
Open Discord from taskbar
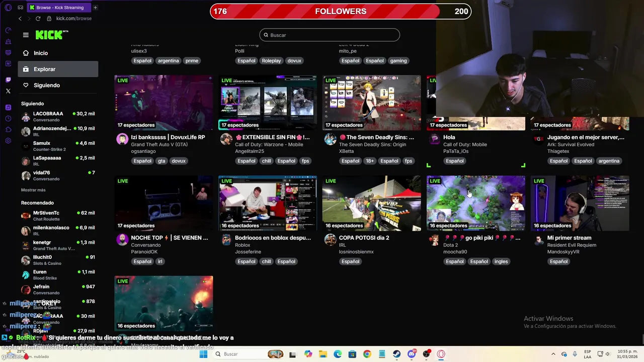(x=412, y=354)
